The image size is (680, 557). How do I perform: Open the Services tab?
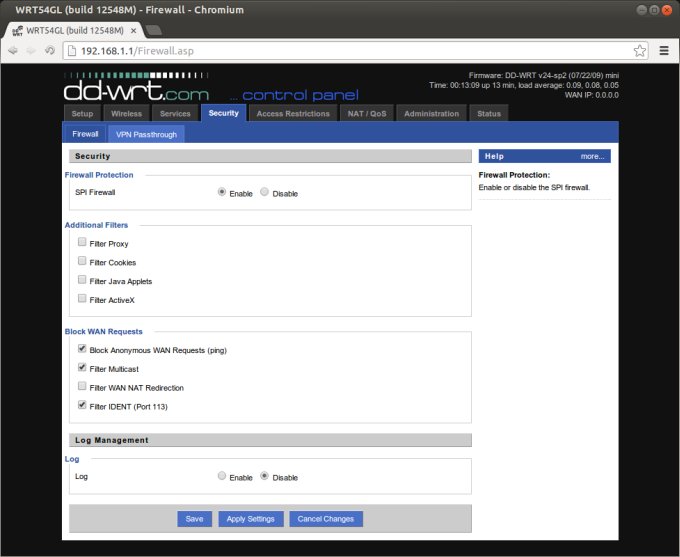tap(175, 114)
